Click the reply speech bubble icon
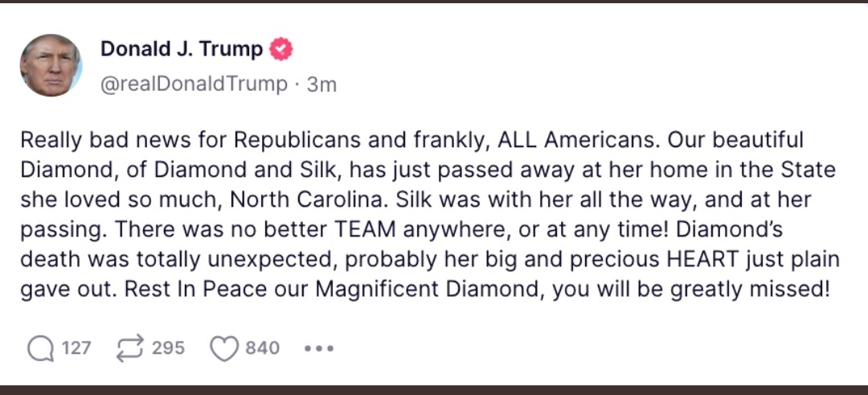The height and width of the screenshot is (395, 868). click(39, 348)
